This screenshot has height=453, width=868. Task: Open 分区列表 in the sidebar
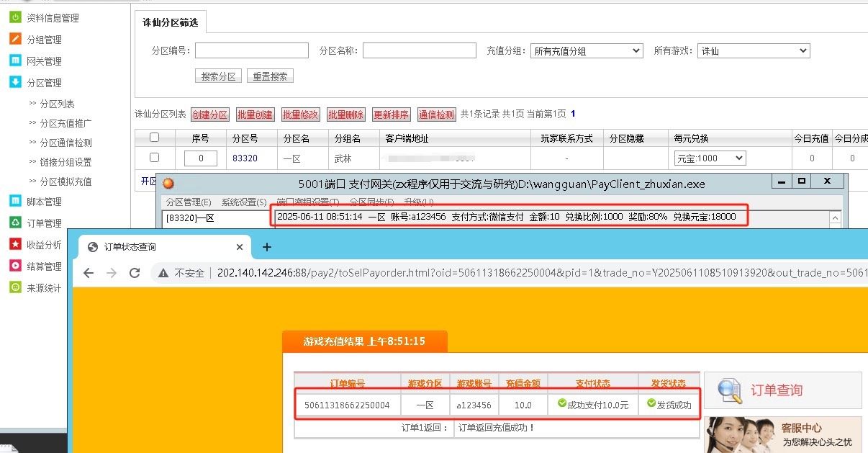tap(57, 104)
